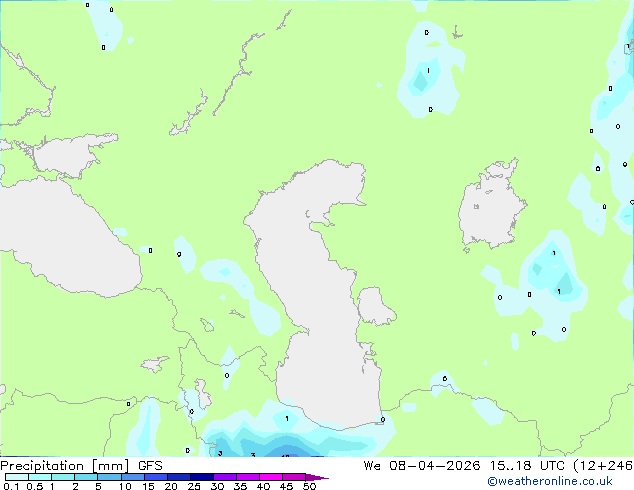Click the 'Precipitation [mm] GFS' title text

(81, 466)
